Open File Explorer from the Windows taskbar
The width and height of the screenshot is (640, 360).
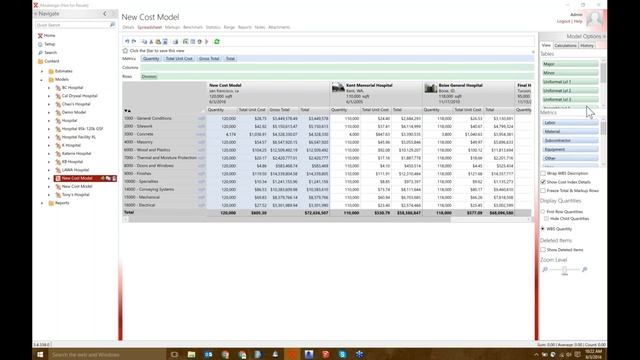(191, 354)
